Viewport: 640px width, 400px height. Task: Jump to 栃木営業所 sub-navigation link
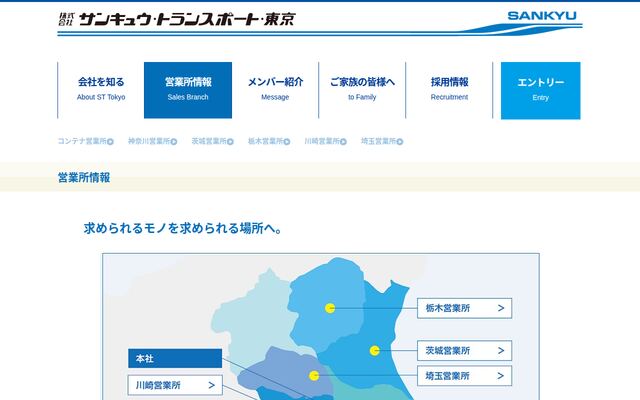click(269, 141)
